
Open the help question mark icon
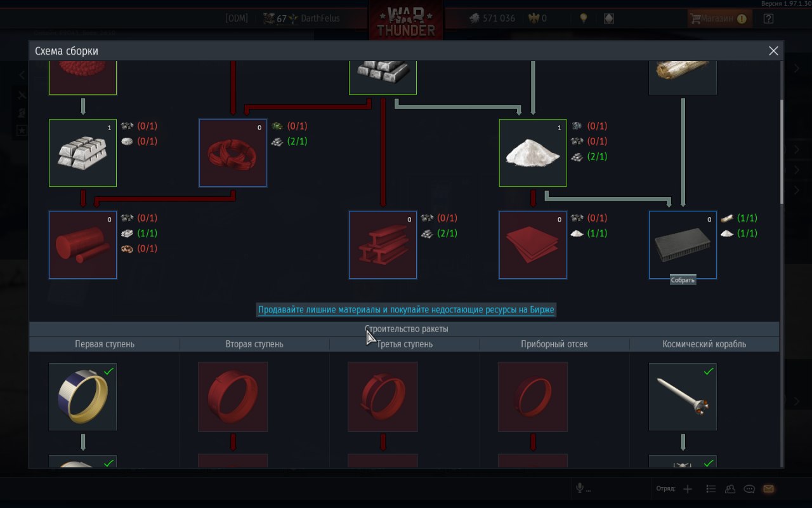pos(769,18)
